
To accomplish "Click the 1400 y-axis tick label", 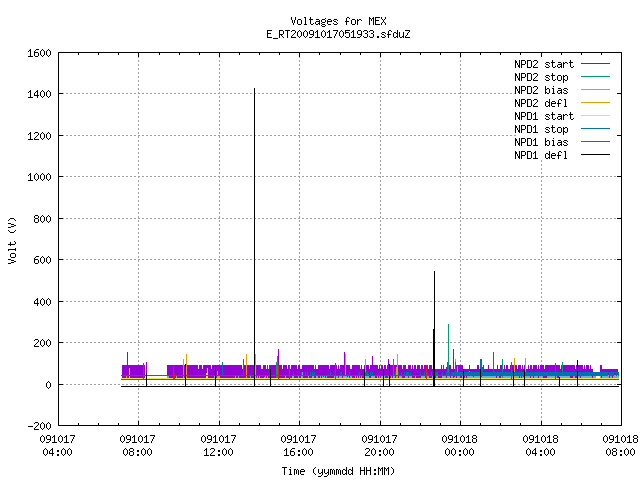I will 39,94.
